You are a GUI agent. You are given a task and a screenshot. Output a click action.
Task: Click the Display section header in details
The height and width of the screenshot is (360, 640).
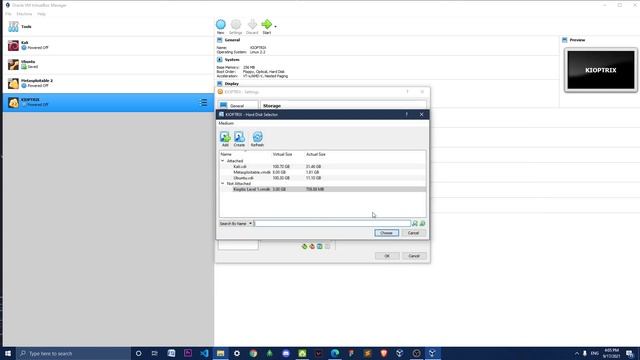point(231,84)
